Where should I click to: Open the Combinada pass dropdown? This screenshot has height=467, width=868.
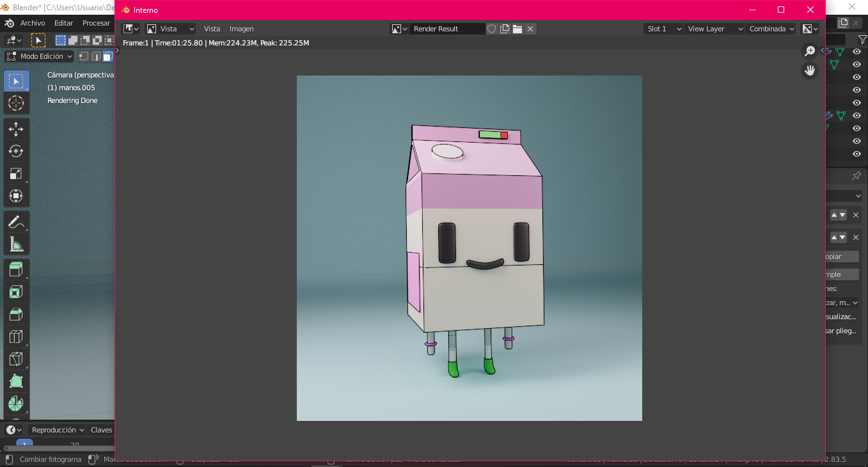[x=771, y=29]
